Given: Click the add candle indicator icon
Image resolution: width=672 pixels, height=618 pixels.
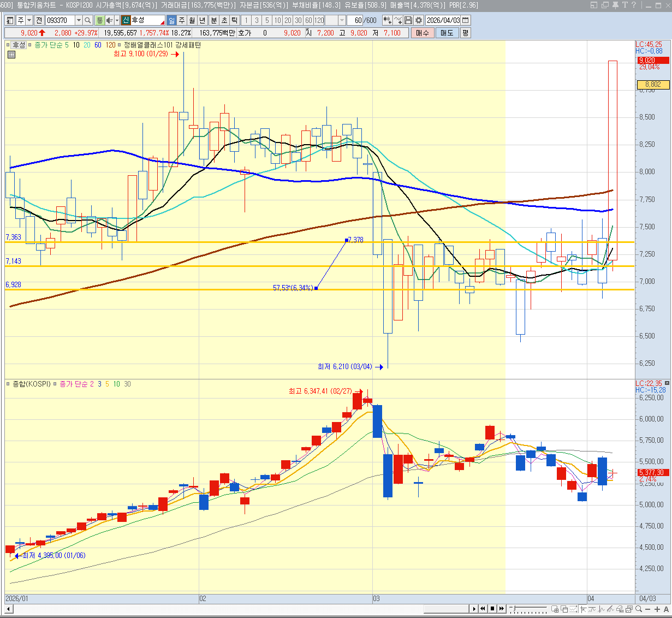Looking at the screenshot, I should click(388, 20).
